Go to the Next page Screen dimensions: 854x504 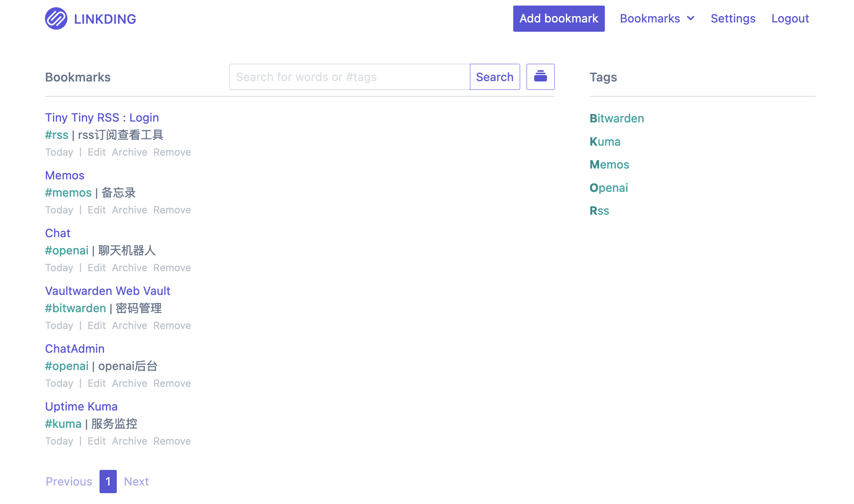[136, 482]
